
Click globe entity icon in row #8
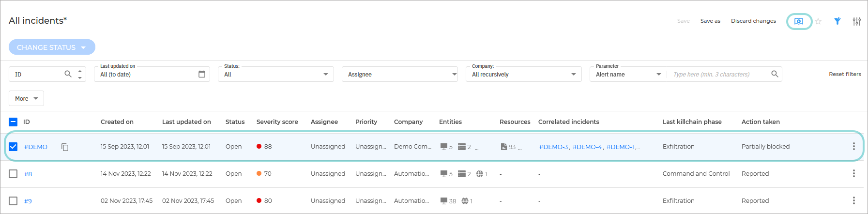[480, 174]
